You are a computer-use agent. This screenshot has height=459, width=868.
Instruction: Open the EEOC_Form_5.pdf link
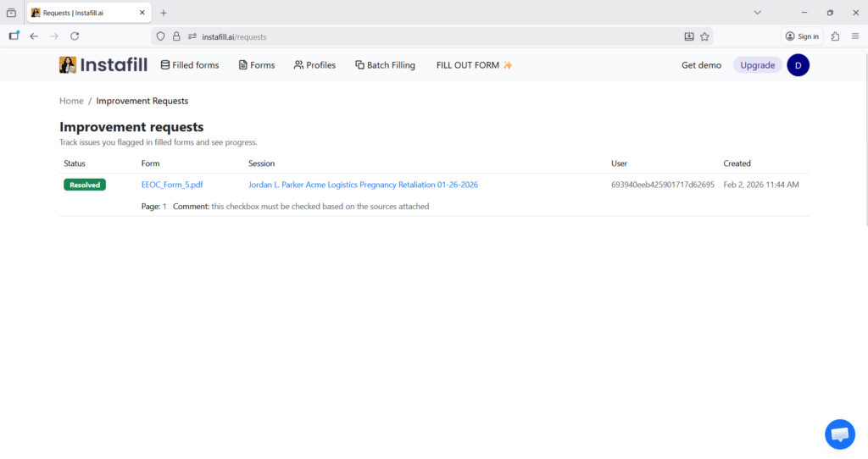(172, 185)
